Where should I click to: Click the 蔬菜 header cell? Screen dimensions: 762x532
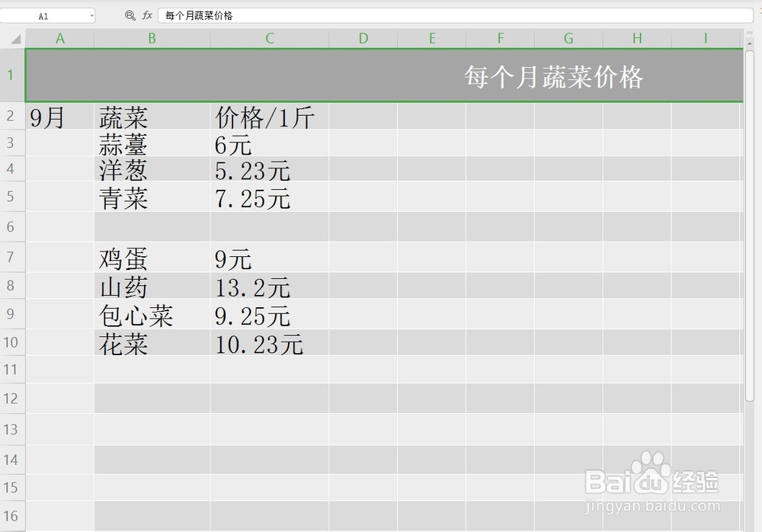[x=152, y=116]
